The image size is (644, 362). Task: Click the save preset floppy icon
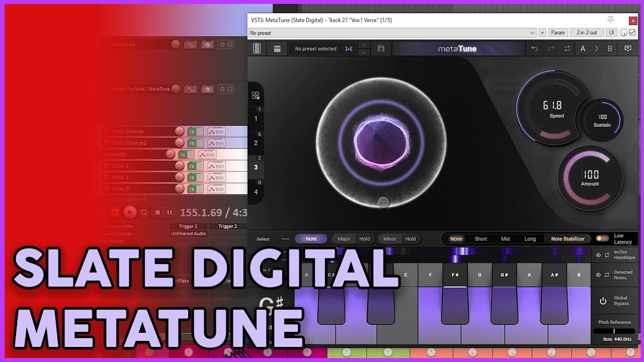pyautogui.click(x=381, y=49)
